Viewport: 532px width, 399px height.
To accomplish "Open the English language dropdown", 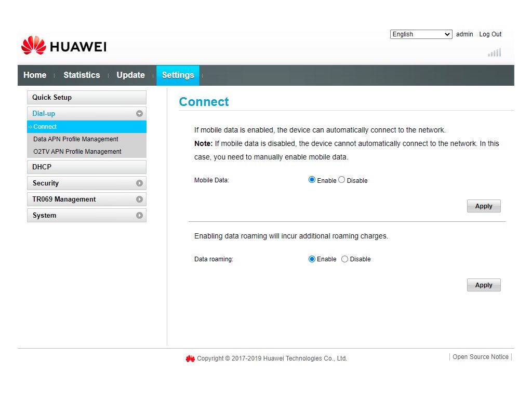I will pos(421,34).
